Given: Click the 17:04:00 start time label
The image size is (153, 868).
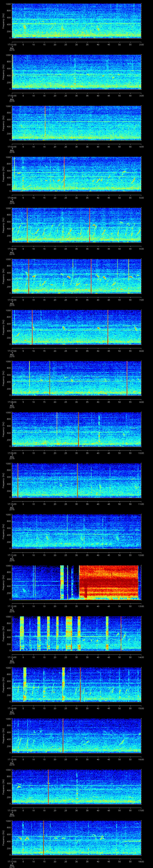Looking at the screenshot, I should click(12, 197).
